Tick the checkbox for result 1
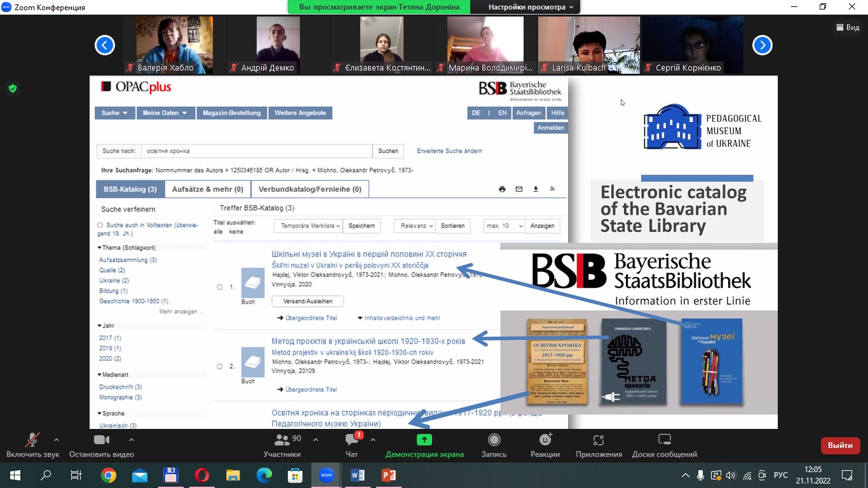Viewport: 868px width, 488px height. click(220, 287)
